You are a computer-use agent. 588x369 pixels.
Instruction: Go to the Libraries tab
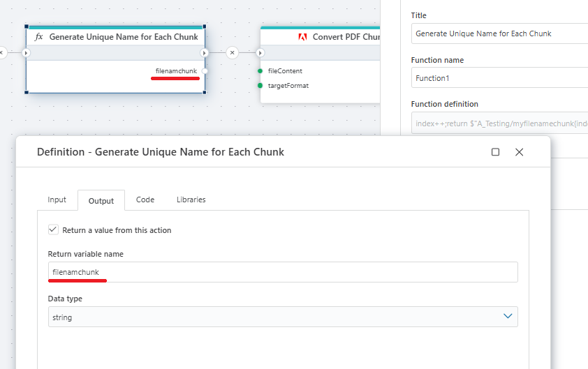191,199
